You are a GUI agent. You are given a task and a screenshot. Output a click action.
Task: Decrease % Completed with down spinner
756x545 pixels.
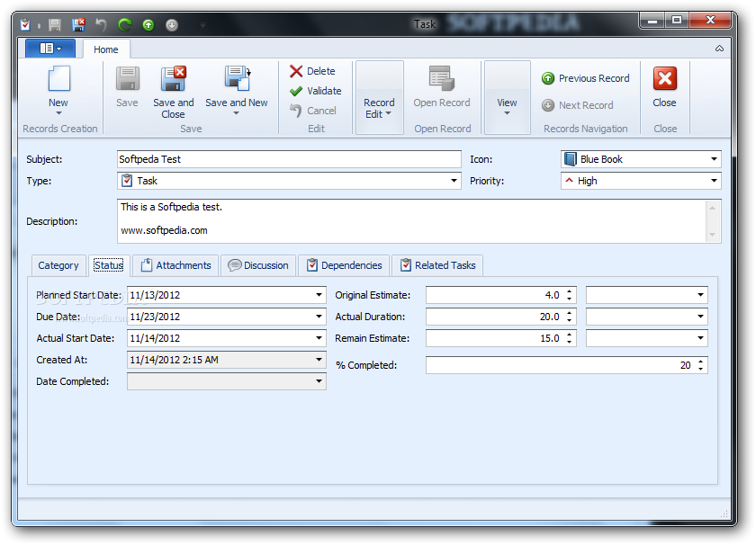click(x=700, y=369)
